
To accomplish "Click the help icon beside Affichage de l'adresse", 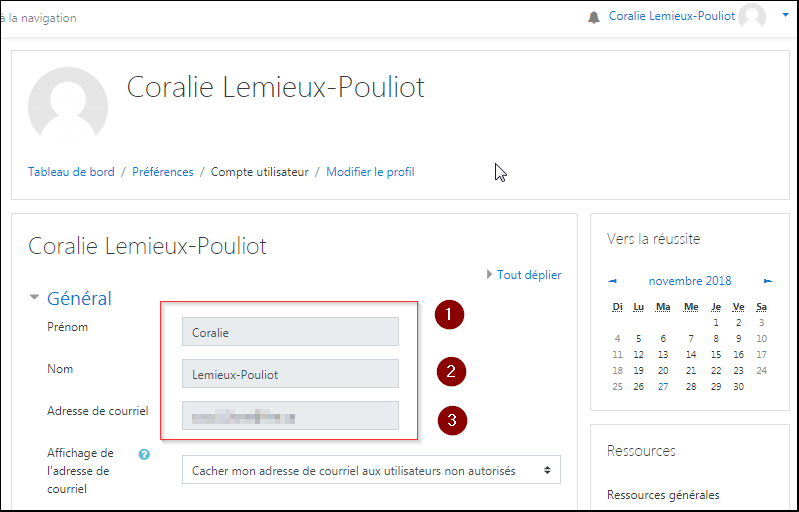I will 144,454.
